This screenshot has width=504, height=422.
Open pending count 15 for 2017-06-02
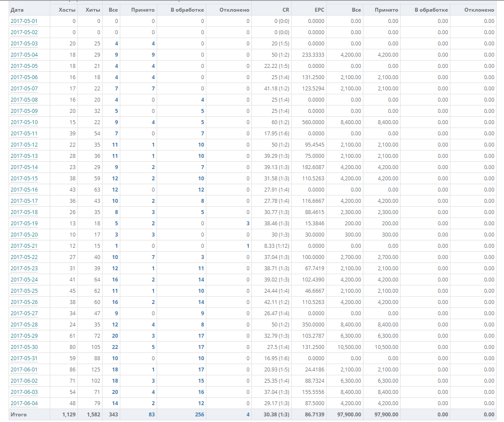coord(201,381)
